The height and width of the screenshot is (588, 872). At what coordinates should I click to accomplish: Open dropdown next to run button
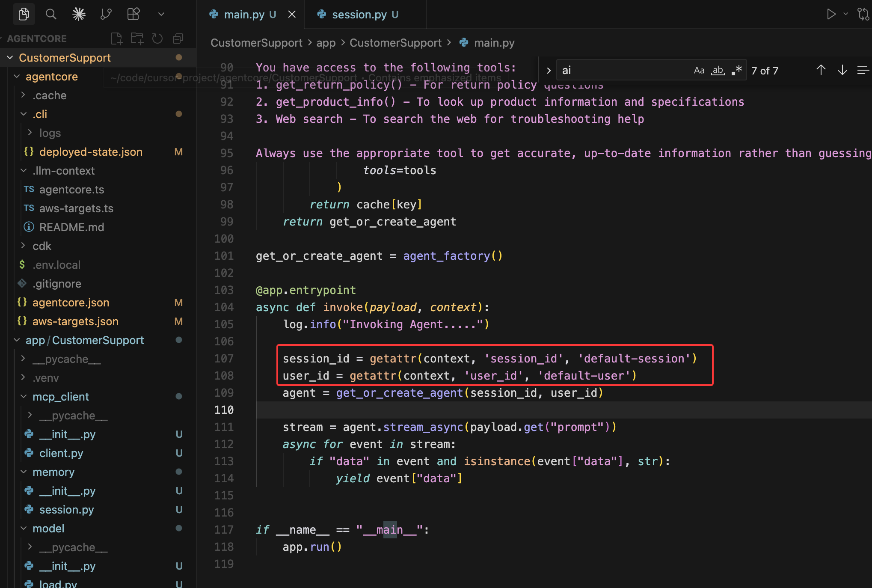[845, 14]
